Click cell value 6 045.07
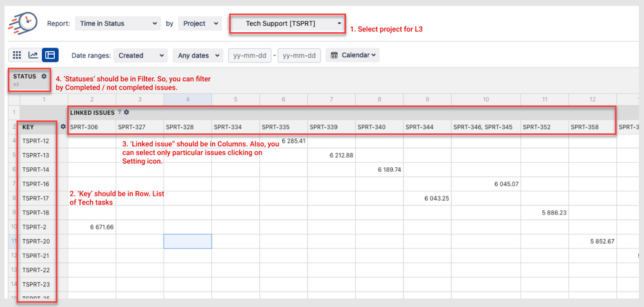 click(507, 184)
